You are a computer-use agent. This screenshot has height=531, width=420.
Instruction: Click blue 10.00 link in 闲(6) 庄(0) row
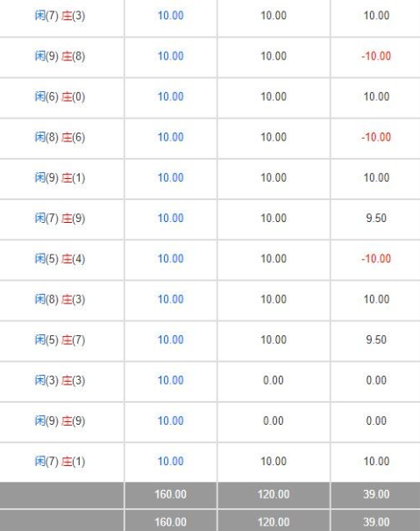point(171,97)
